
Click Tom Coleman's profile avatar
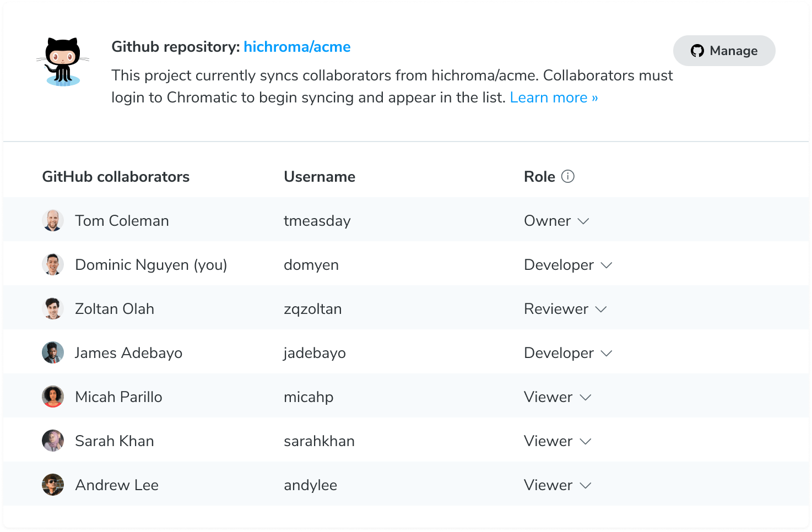pos(53,220)
